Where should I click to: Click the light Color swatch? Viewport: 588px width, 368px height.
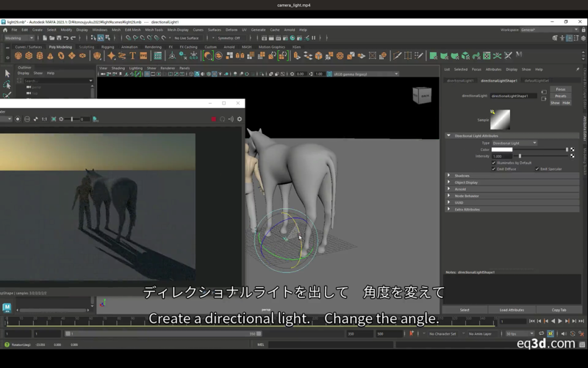pos(502,149)
